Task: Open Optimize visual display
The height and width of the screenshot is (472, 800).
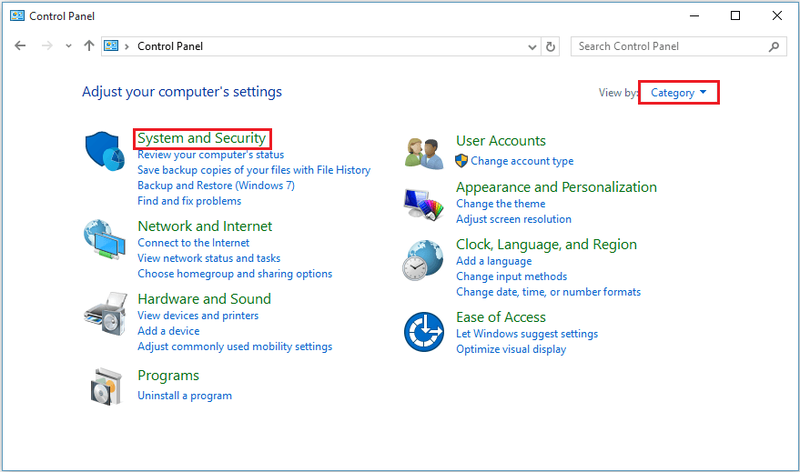Action: (511, 350)
